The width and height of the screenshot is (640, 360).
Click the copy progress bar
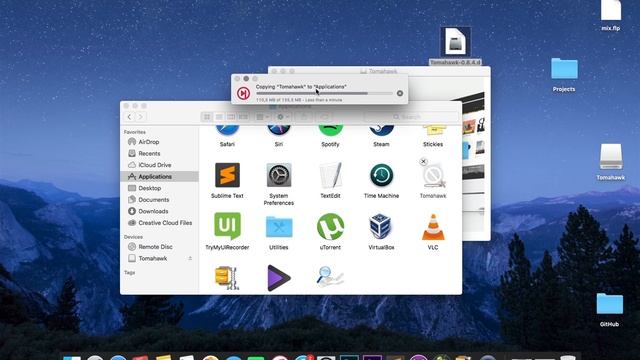324,93
